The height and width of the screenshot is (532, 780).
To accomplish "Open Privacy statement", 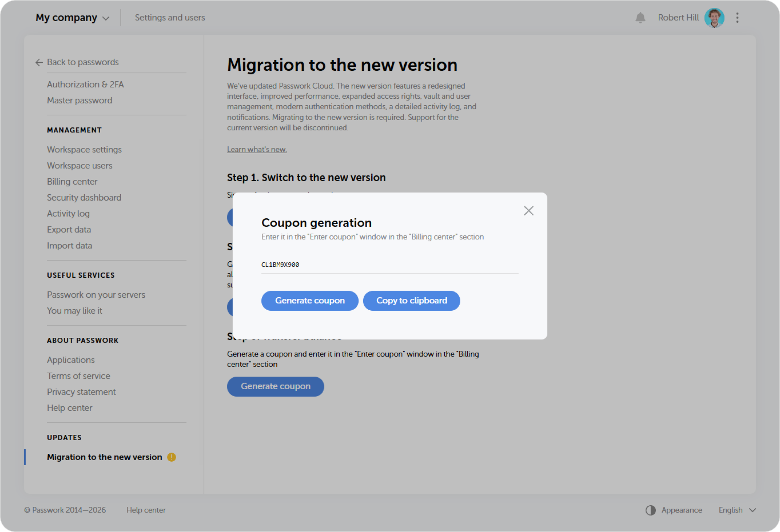I will (x=81, y=392).
